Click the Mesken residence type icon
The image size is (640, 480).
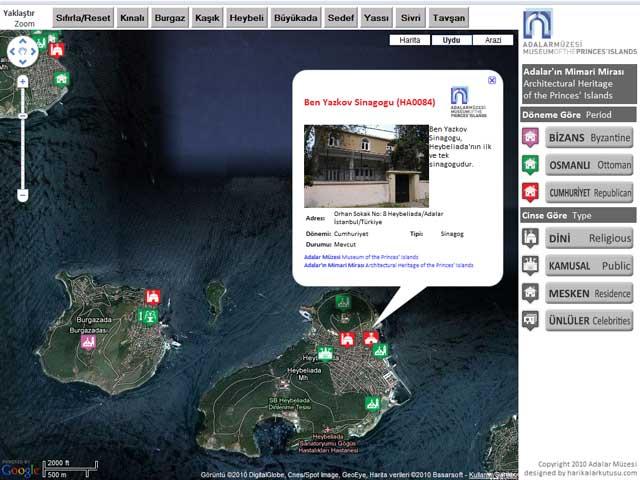pyautogui.click(x=530, y=293)
